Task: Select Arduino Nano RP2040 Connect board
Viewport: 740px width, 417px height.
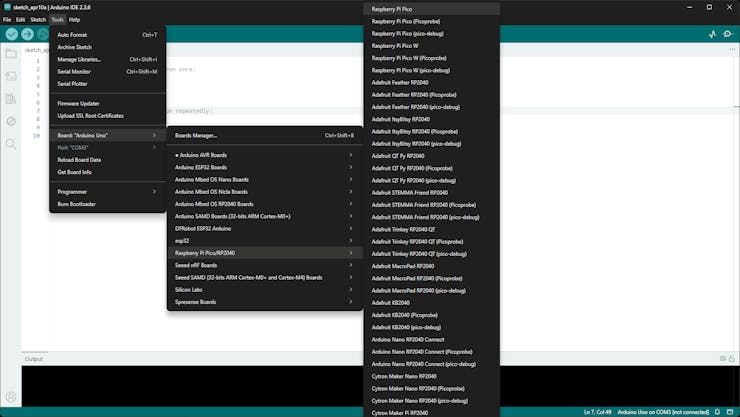Action: (x=432, y=340)
